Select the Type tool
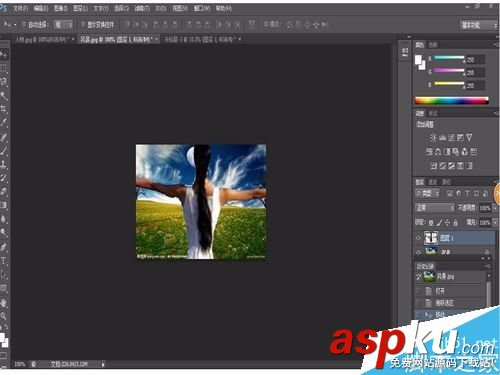 pos(4,261)
